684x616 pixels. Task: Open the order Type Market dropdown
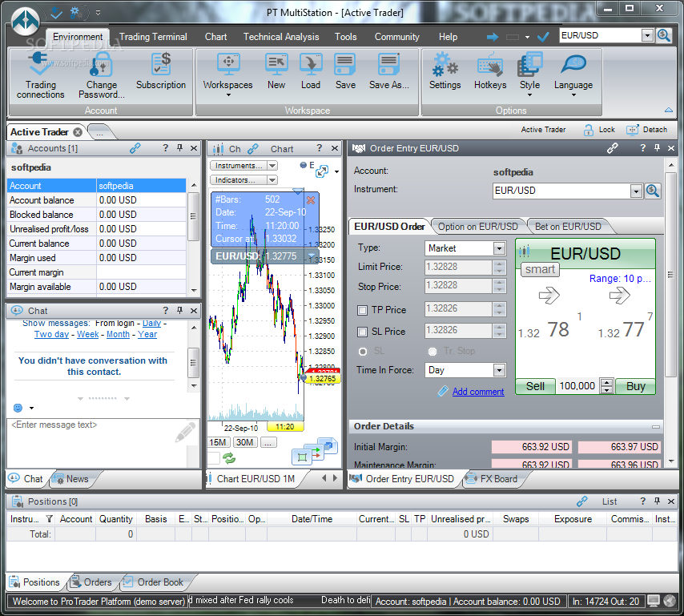point(499,248)
